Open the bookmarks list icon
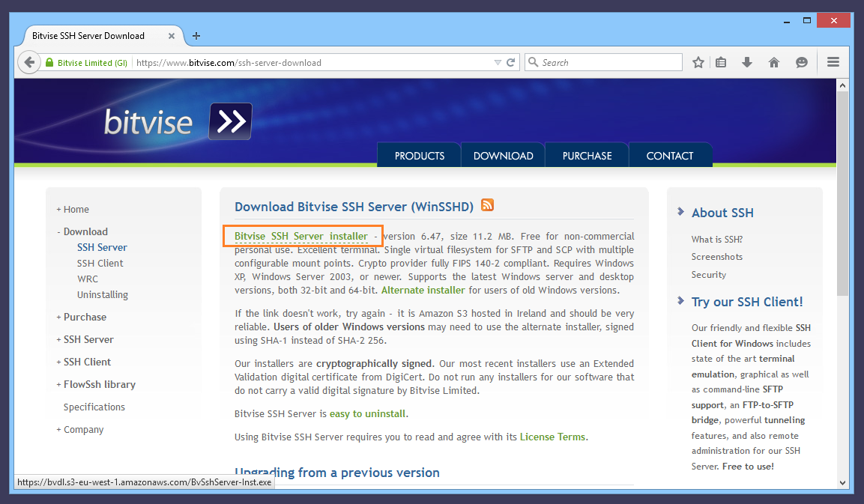864x504 pixels. pos(721,62)
